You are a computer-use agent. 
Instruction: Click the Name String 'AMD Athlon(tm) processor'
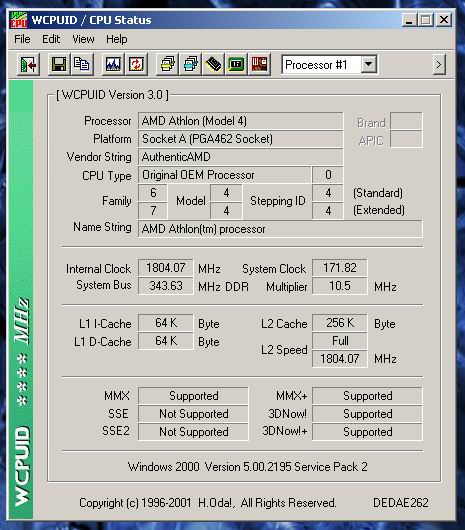coord(280,229)
